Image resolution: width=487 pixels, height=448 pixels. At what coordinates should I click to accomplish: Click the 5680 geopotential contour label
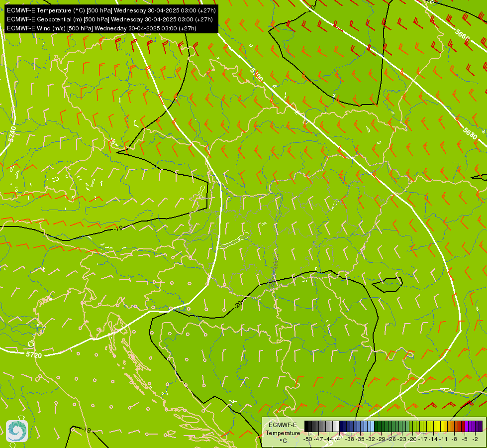[470, 133]
